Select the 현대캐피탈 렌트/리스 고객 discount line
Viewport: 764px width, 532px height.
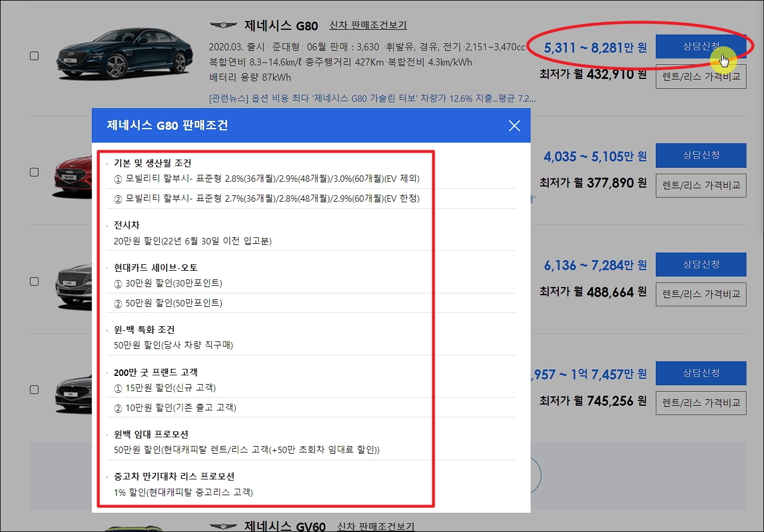247,450
